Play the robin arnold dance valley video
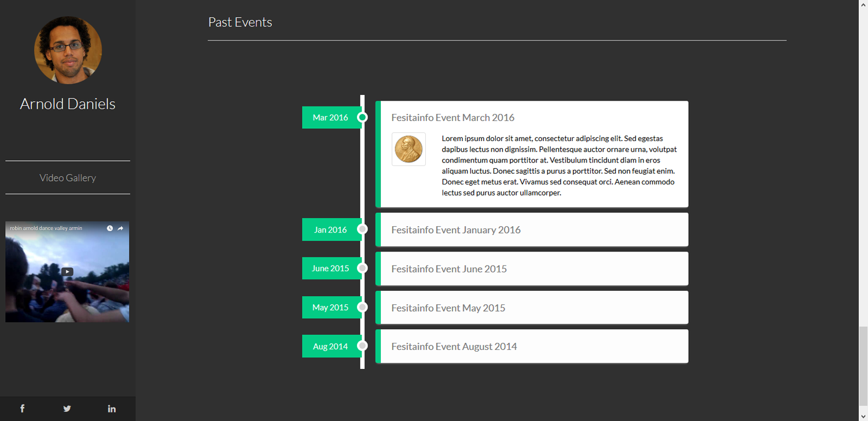868x421 pixels. [x=67, y=272]
